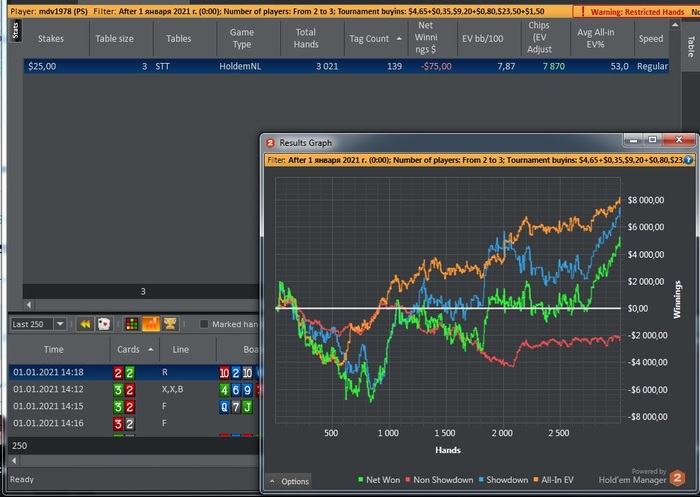Toggle the Showdown legend series
This screenshot has width=700, height=497.
click(x=503, y=480)
